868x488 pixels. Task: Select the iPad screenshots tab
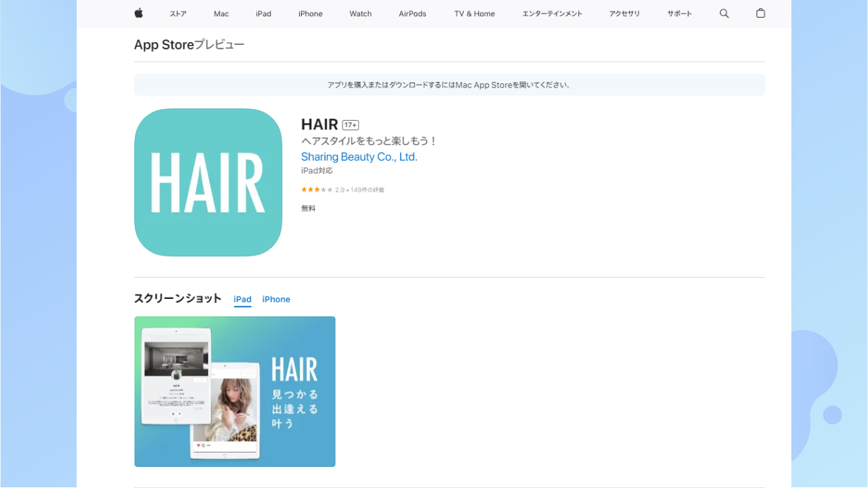243,300
